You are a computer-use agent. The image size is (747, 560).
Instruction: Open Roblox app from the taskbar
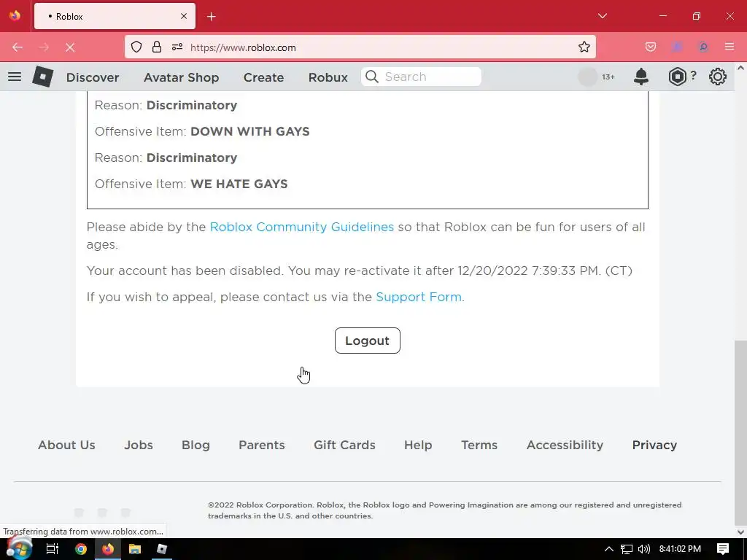pyautogui.click(x=162, y=549)
